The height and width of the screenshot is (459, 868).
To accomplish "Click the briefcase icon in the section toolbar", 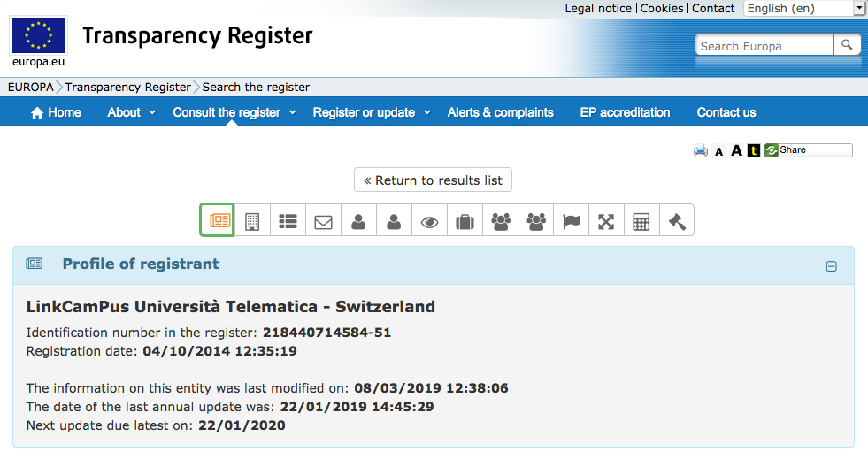I will (465, 221).
